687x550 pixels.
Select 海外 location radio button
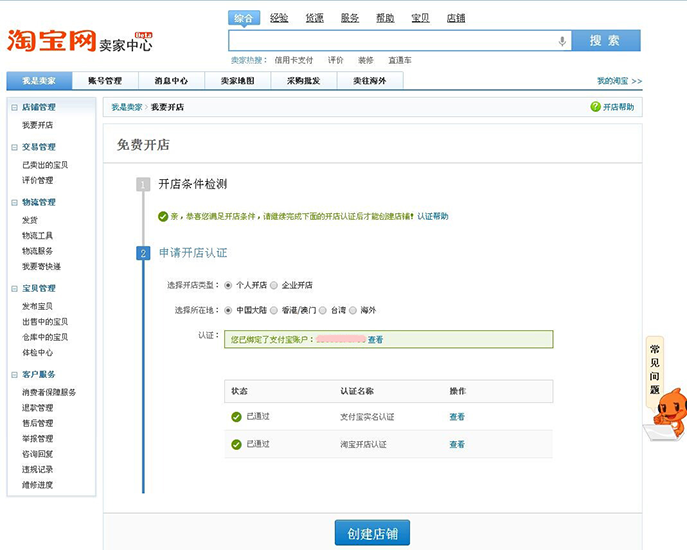pos(353,310)
